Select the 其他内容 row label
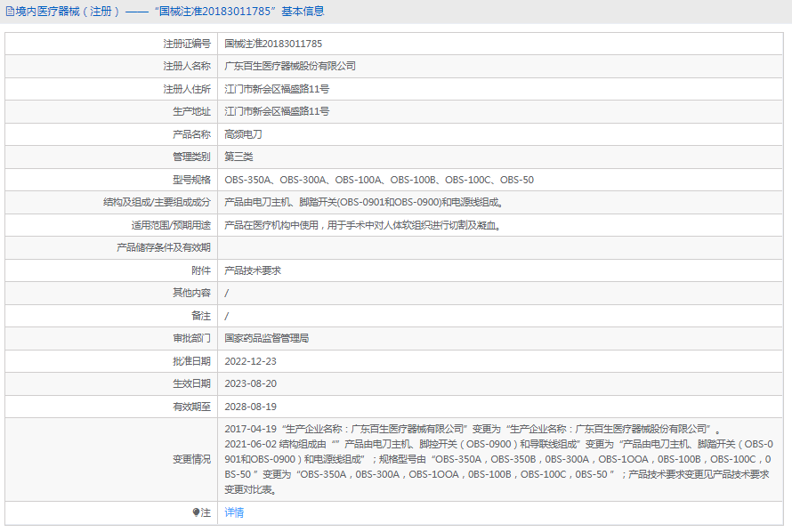Image resolution: width=792 pixels, height=532 pixels. pyautogui.click(x=191, y=293)
